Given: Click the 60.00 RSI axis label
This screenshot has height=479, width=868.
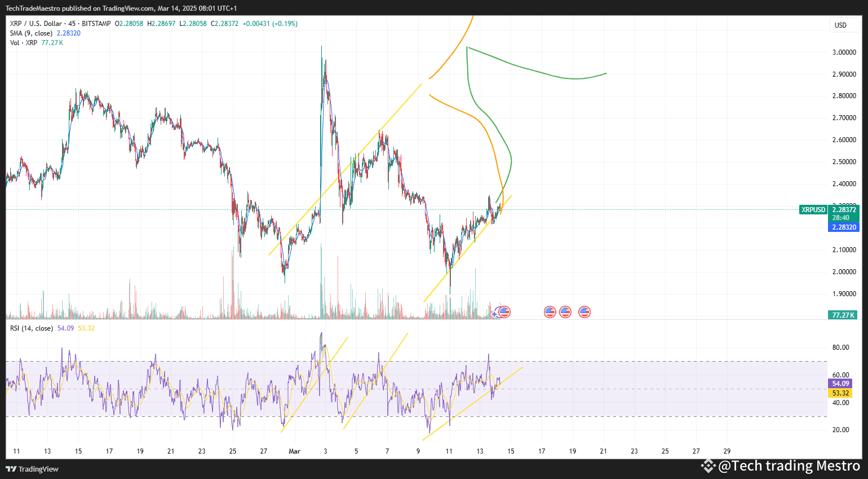Looking at the screenshot, I should (x=841, y=375).
